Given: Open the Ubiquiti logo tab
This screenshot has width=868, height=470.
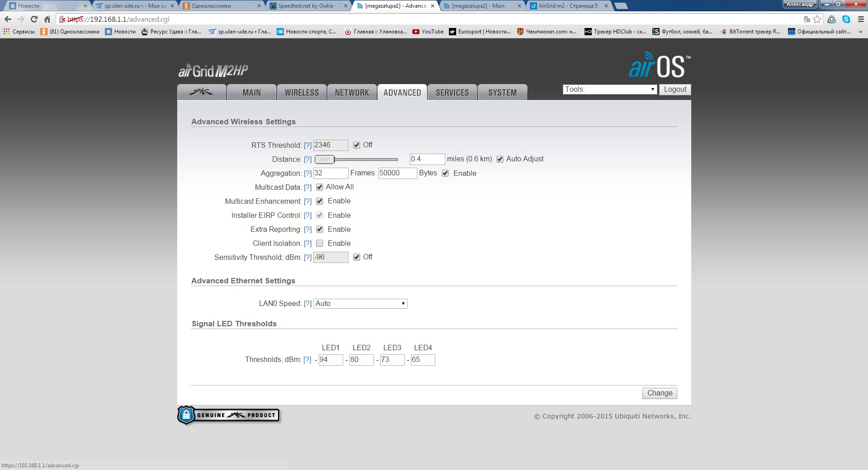Looking at the screenshot, I should tap(202, 92).
